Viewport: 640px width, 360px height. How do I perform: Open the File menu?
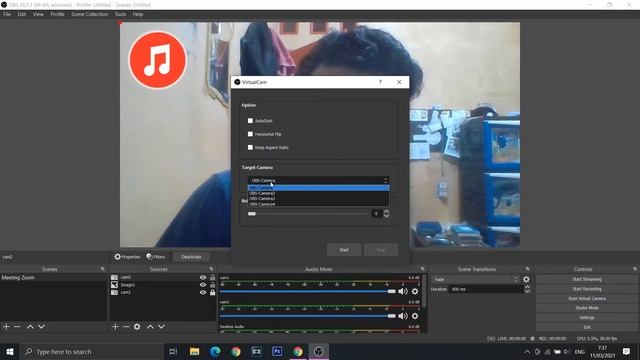[7, 14]
